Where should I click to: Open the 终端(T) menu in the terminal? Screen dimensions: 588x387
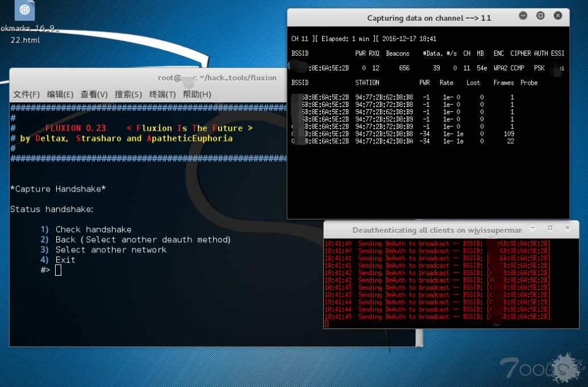162,94
